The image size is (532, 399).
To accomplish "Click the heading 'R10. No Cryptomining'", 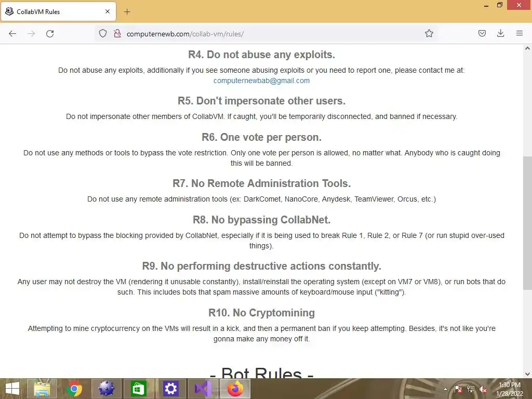I will pos(261,313).
